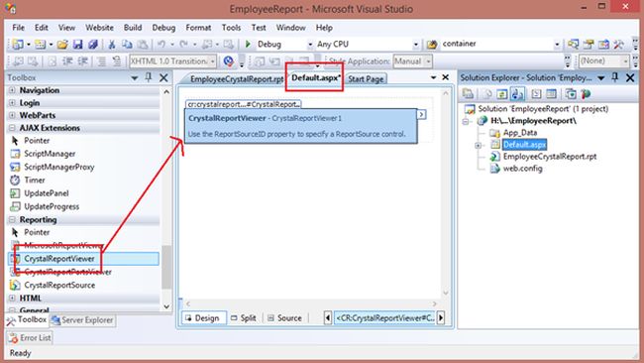The height and width of the screenshot is (363, 644).
Task: Collapse Reporting toolbox section
Action: click(x=12, y=219)
